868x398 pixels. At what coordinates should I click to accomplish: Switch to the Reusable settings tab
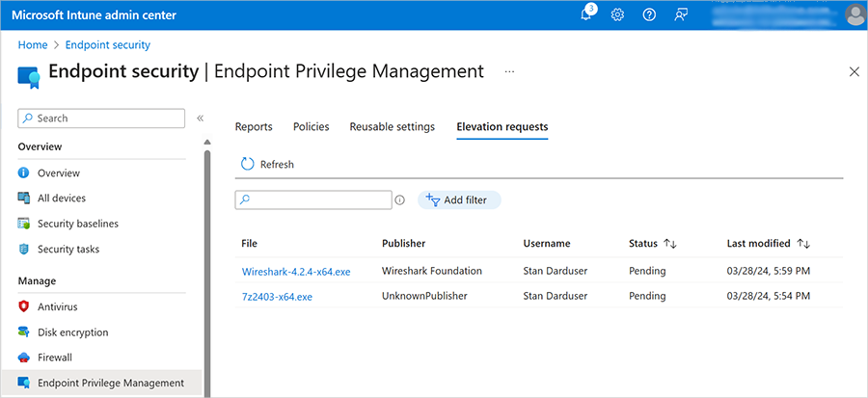pos(392,126)
